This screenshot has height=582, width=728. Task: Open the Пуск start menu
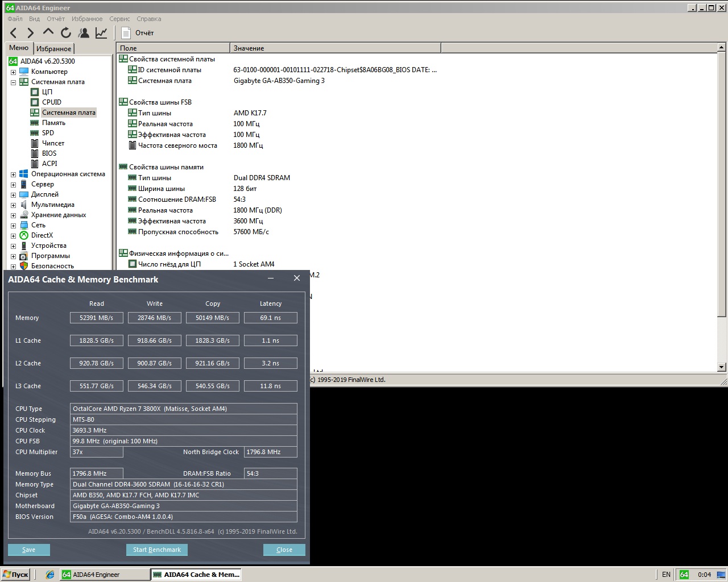(15, 575)
